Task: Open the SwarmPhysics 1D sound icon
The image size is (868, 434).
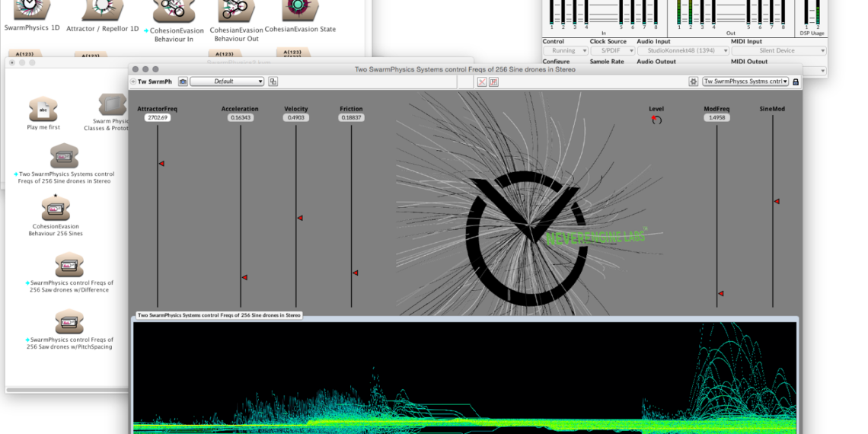Action: [32, 9]
